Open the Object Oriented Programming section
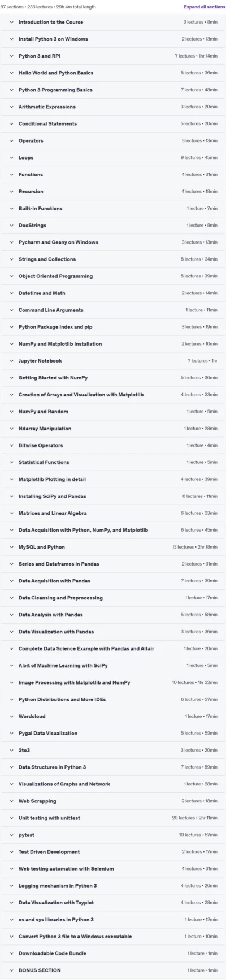 pyautogui.click(x=113, y=276)
